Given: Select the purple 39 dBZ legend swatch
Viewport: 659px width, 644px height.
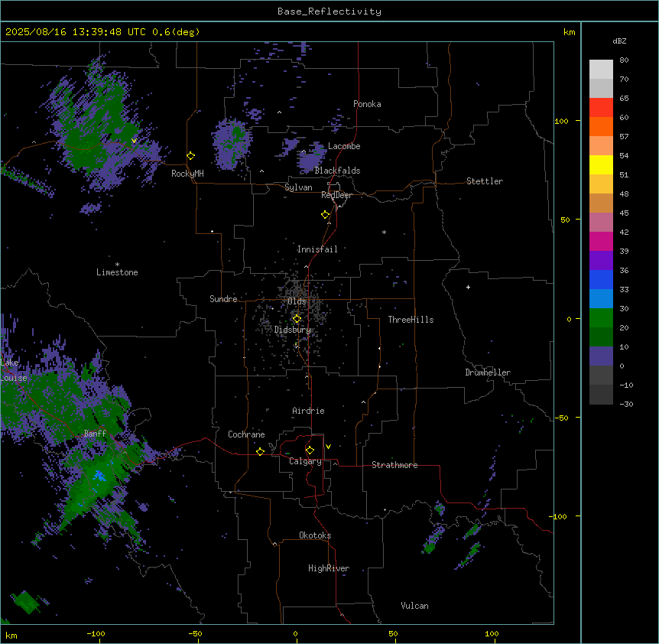Looking at the screenshot, I should pyautogui.click(x=601, y=261).
